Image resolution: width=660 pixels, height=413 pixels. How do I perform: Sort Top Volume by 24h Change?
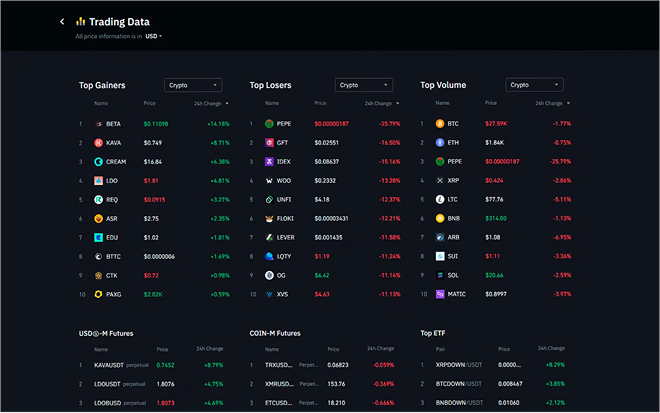pyautogui.click(x=552, y=104)
